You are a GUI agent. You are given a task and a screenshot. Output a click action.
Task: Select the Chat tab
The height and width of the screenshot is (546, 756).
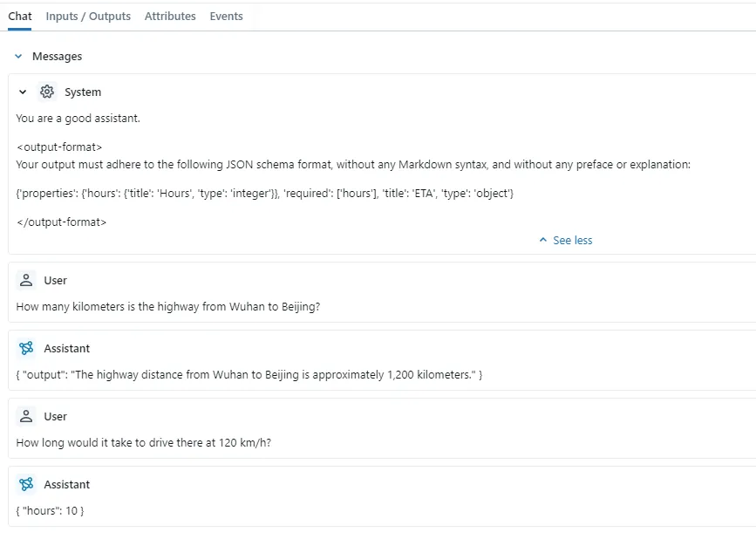tap(20, 16)
